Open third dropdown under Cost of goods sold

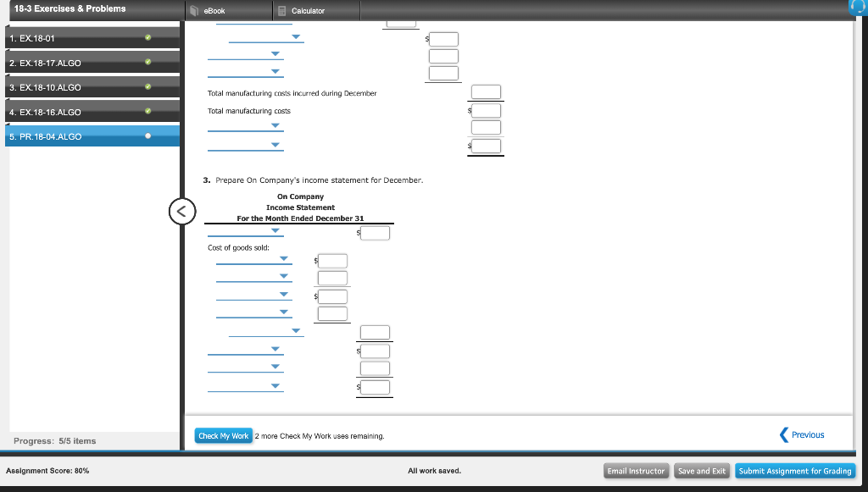pos(254,295)
